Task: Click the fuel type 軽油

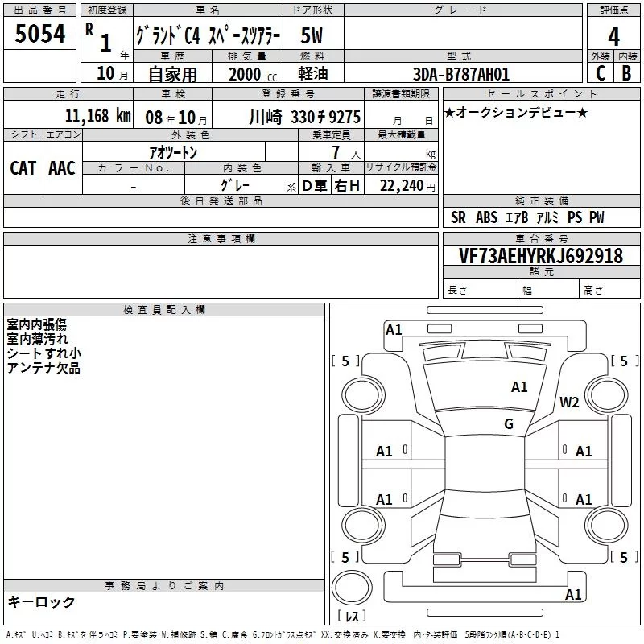Action: (x=313, y=73)
